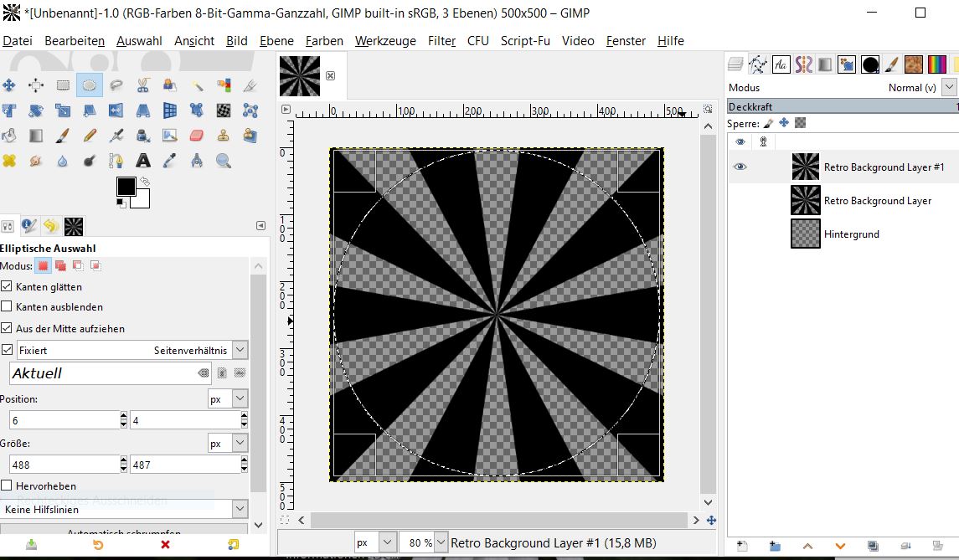Select the Fuzzy Select magic wand tool
This screenshot has width=959, height=560.
[x=197, y=85]
